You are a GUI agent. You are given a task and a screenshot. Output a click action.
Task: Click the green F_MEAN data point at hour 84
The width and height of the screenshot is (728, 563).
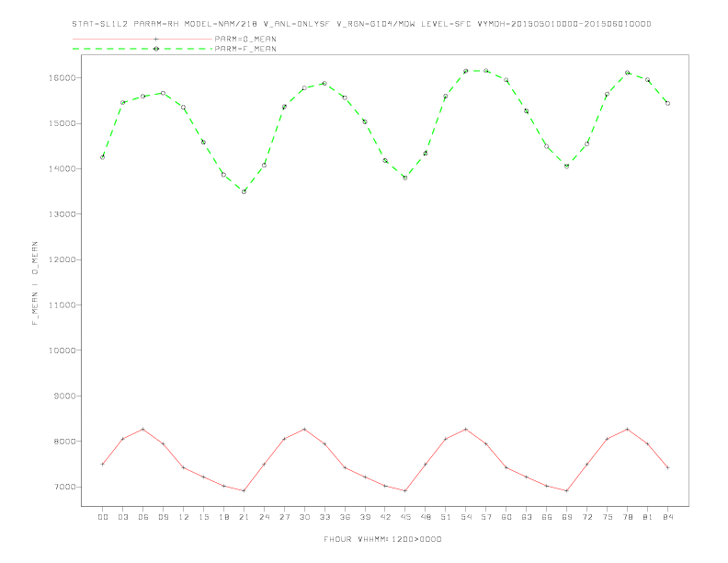tap(667, 103)
